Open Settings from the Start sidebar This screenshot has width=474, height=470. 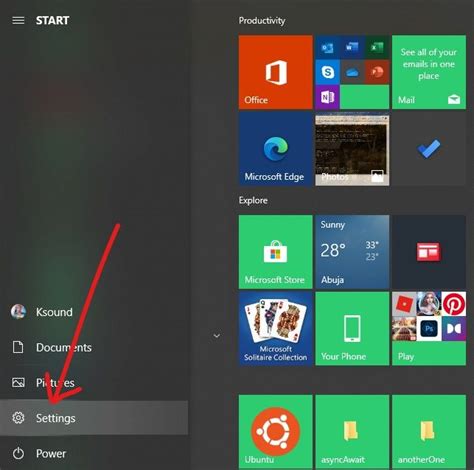tap(94, 418)
